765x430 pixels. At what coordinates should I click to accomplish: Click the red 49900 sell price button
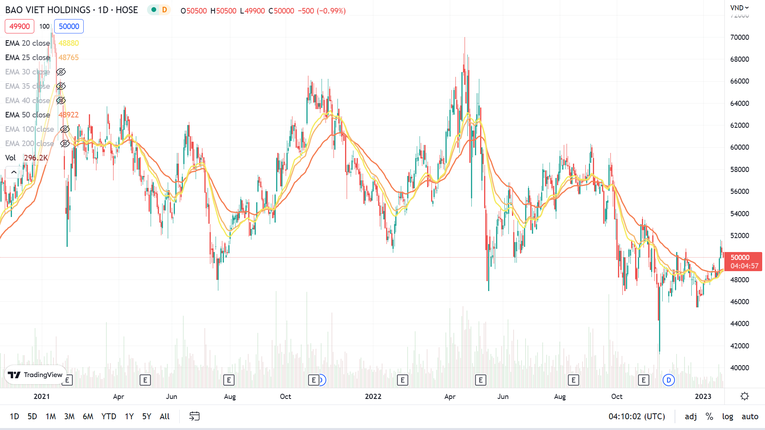point(19,27)
